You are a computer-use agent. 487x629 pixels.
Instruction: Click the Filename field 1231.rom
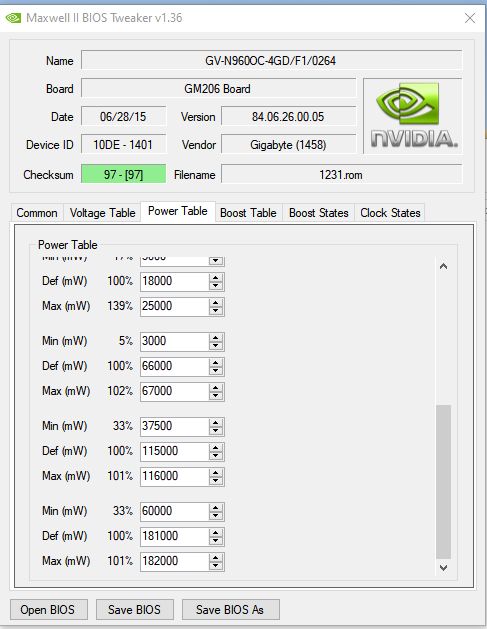(x=341, y=174)
